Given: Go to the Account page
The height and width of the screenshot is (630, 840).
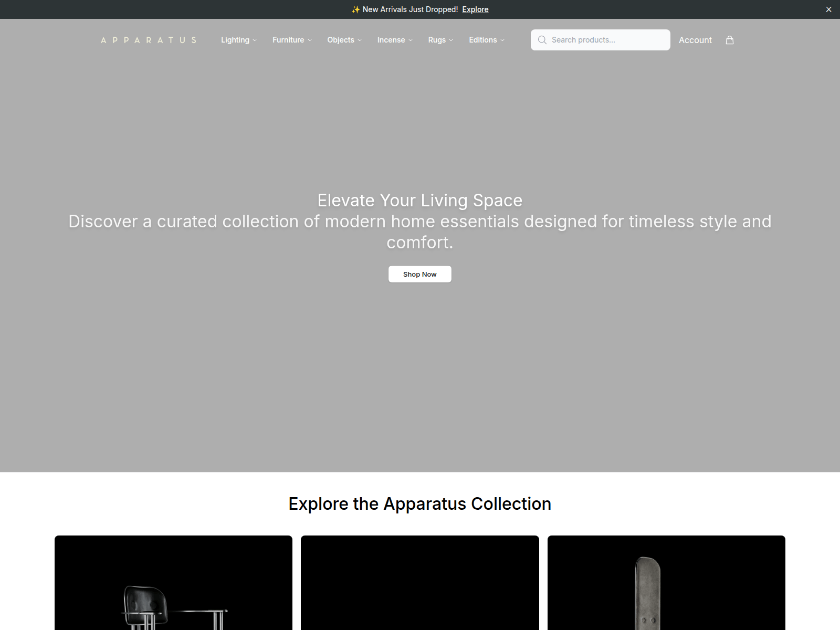Looking at the screenshot, I should point(695,40).
